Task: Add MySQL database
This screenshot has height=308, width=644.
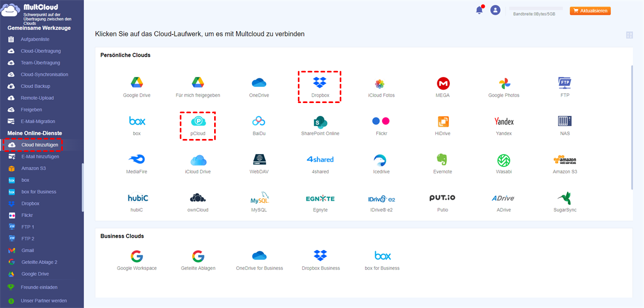Action: [259, 202]
